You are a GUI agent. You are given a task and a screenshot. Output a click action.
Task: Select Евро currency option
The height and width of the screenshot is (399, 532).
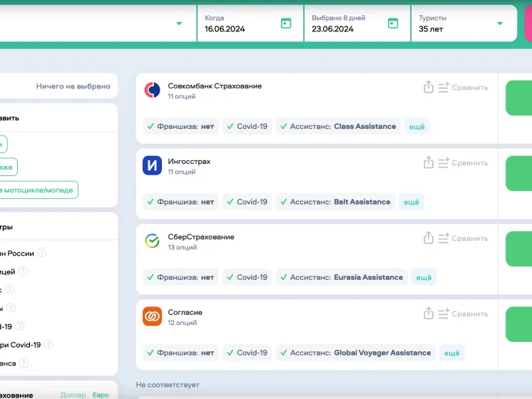pyautogui.click(x=100, y=395)
